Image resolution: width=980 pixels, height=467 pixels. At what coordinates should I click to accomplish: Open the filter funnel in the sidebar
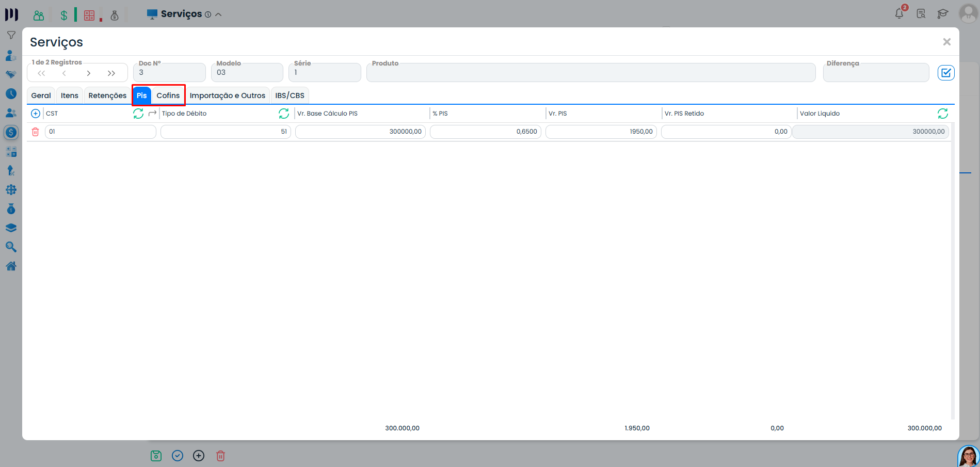11,36
